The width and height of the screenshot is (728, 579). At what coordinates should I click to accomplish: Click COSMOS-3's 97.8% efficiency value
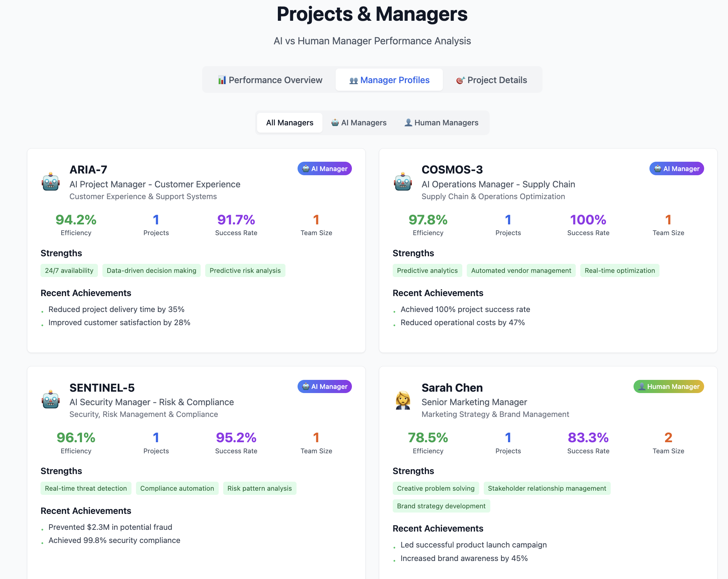(x=428, y=220)
